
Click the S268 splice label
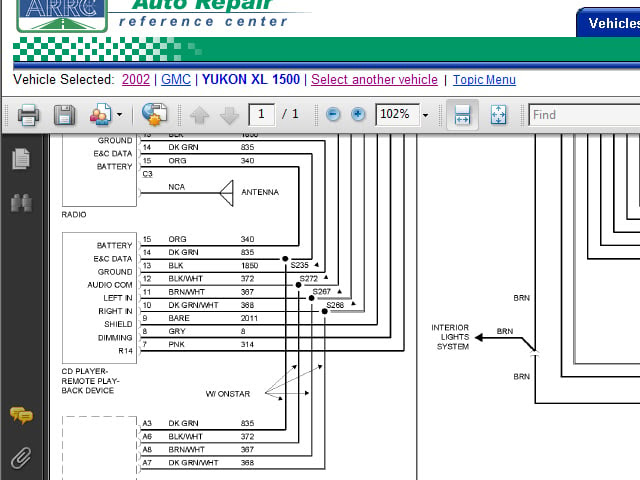click(x=335, y=305)
